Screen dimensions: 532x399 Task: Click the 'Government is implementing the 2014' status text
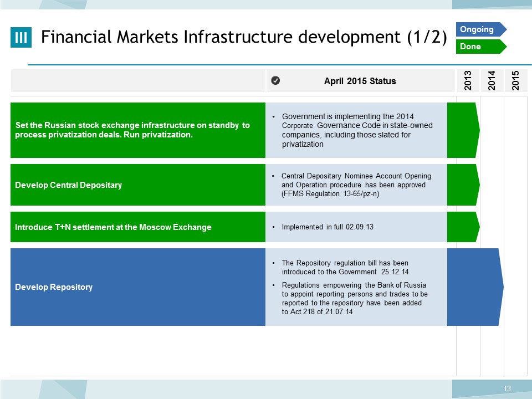click(357, 130)
